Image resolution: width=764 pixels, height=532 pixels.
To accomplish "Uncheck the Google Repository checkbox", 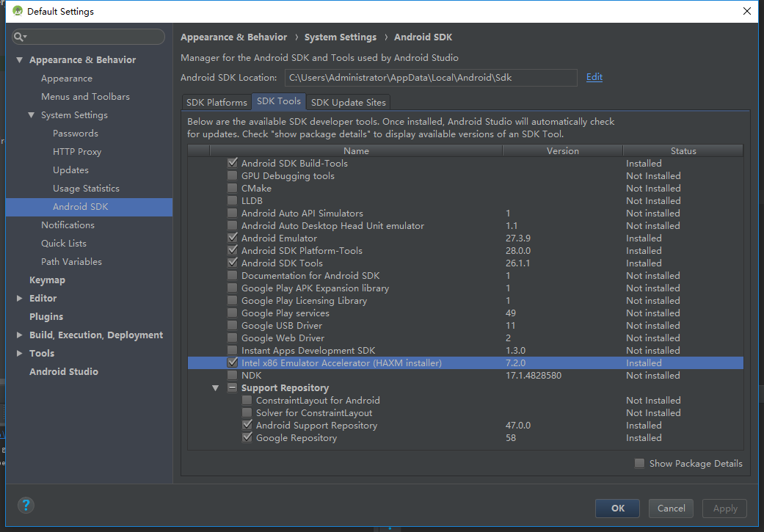I will coord(247,438).
